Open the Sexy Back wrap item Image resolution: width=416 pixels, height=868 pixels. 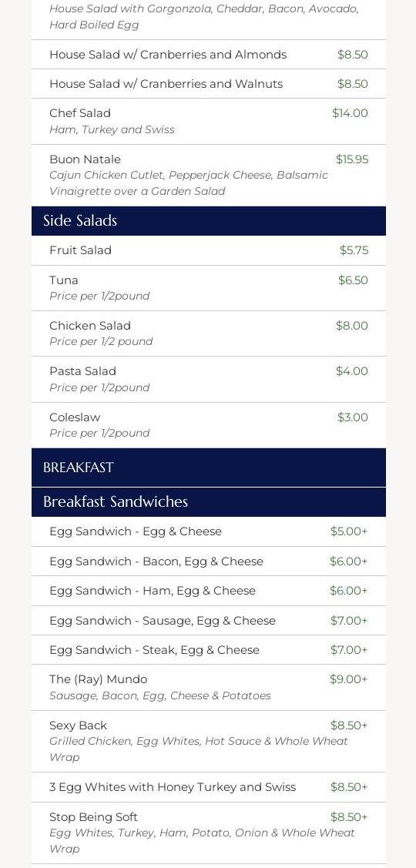(x=208, y=741)
